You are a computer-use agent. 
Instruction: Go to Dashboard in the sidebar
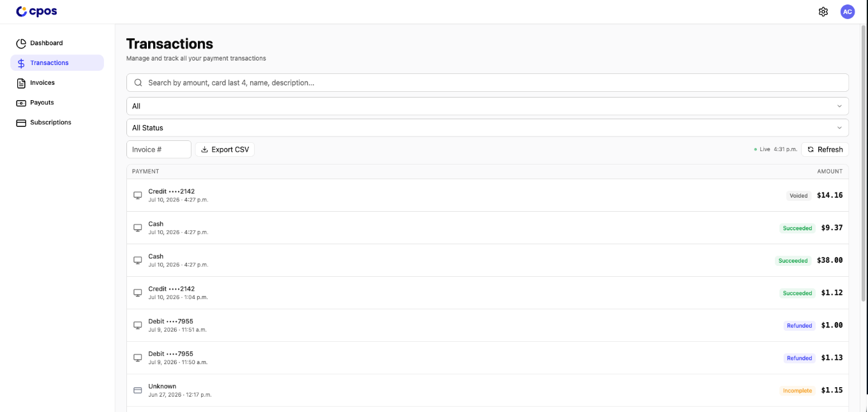(57, 43)
